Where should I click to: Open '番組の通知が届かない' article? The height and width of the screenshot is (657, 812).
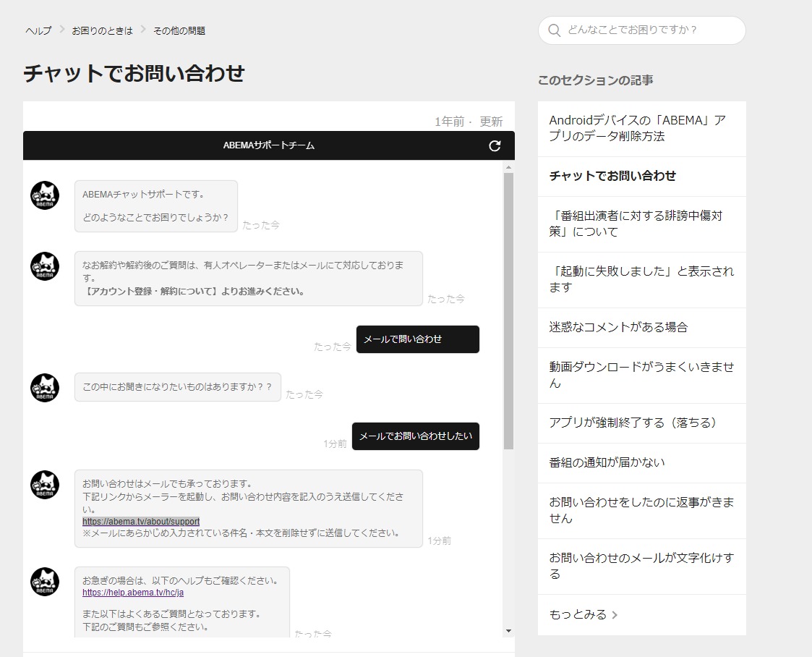[x=641, y=462]
